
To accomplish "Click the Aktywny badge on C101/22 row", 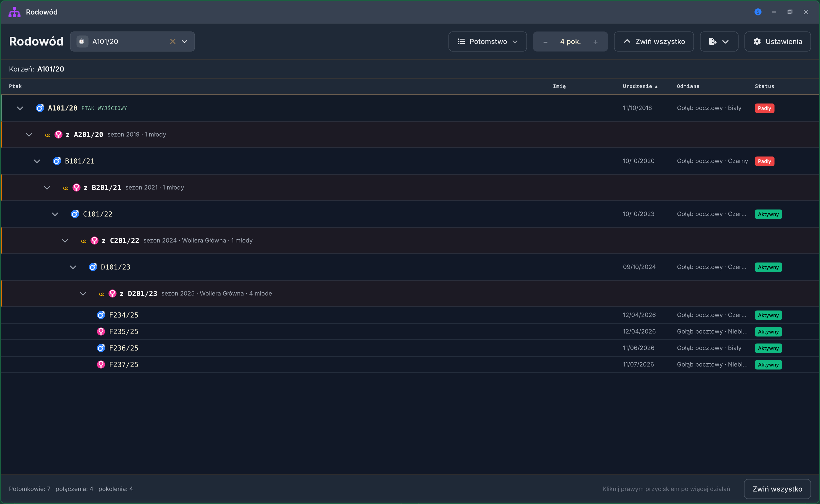I will click(768, 214).
